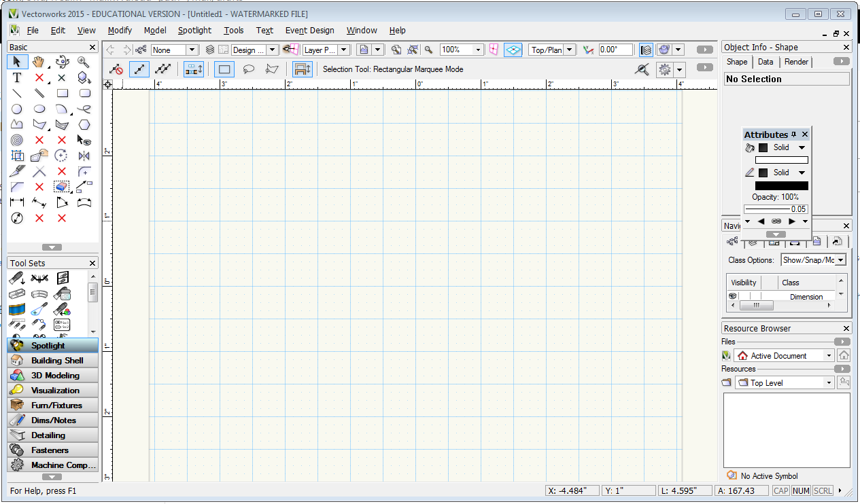
Task: Open the Fill style Solid dropdown
Action: click(802, 147)
